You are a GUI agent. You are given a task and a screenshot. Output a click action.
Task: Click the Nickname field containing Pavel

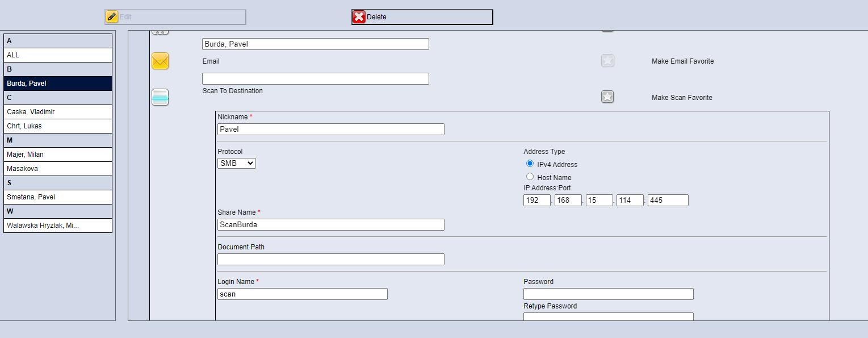coord(330,130)
